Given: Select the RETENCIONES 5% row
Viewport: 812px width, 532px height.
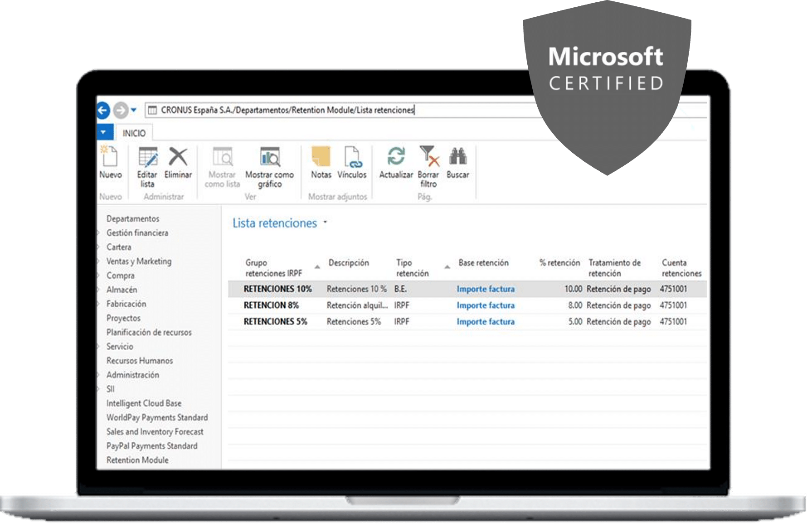Looking at the screenshot, I should (467, 322).
